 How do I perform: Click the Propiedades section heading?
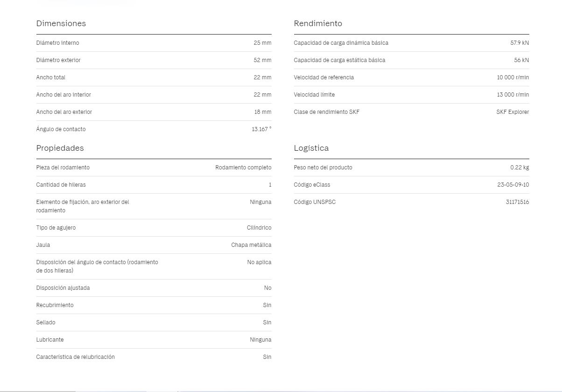60,148
